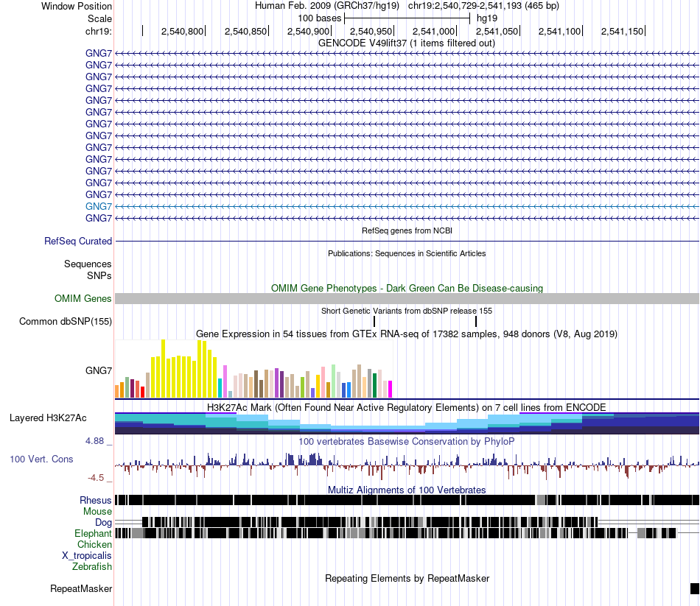Click the GENCODE V49lift37 track title
Screen dimensions: 700x606
(x=407, y=43)
